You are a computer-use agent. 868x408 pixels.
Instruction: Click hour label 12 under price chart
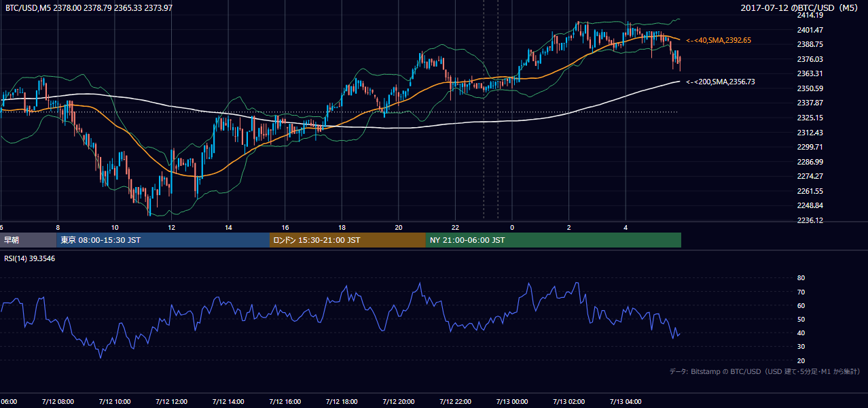tap(171, 227)
